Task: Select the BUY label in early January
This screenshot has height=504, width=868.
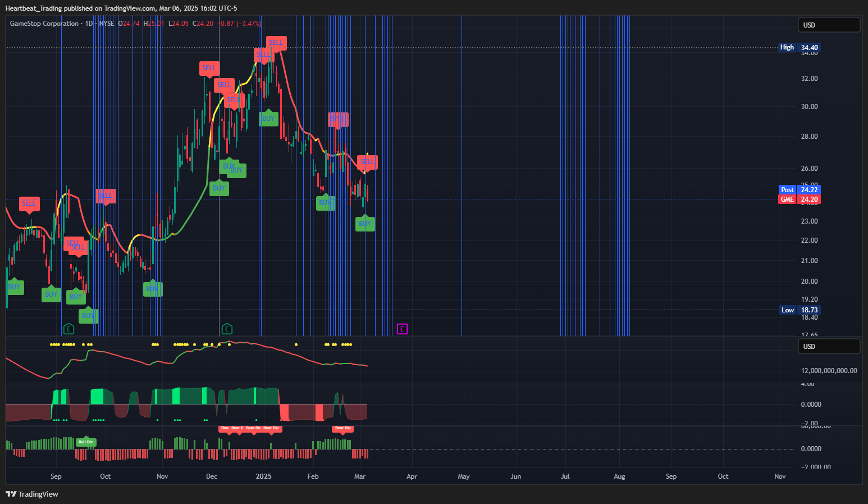Action: coord(268,119)
